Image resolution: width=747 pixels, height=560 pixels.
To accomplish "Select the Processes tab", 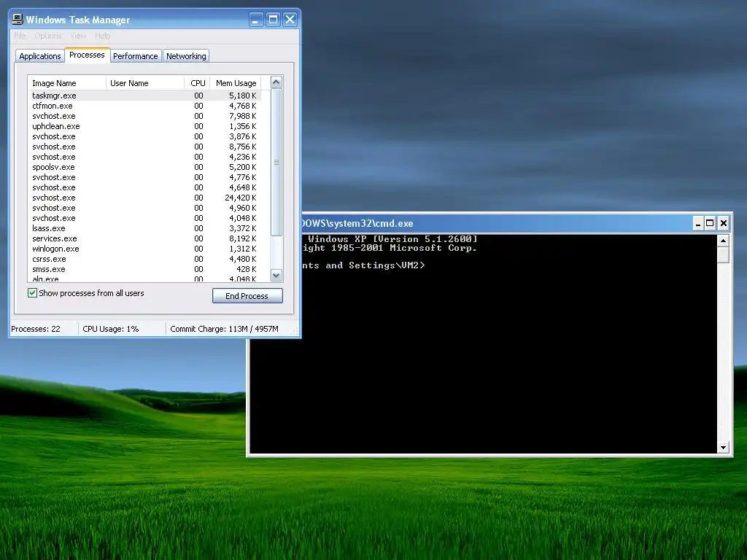I will (x=88, y=55).
